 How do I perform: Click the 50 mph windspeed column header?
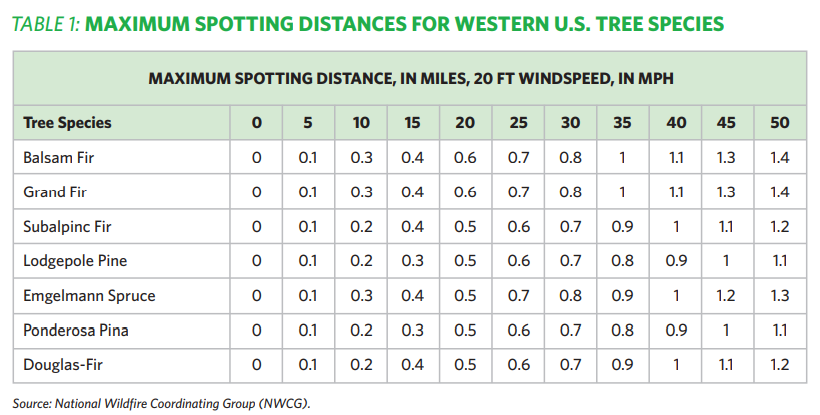click(780, 123)
